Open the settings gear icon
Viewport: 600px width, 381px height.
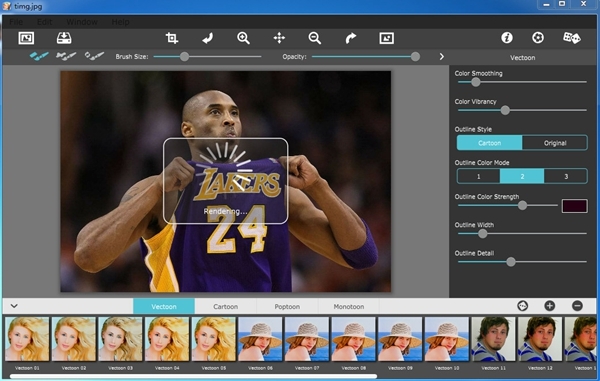[x=538, y=37]
